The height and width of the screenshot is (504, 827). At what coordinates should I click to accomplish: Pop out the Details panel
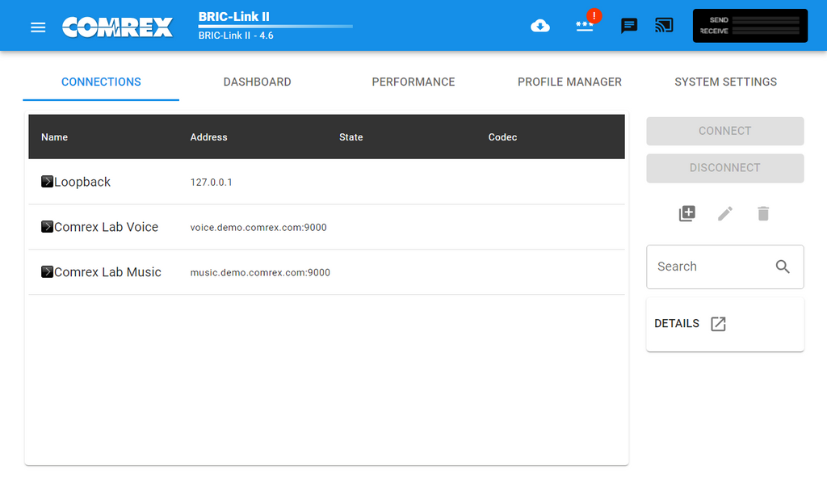click(x=718, y=324)
